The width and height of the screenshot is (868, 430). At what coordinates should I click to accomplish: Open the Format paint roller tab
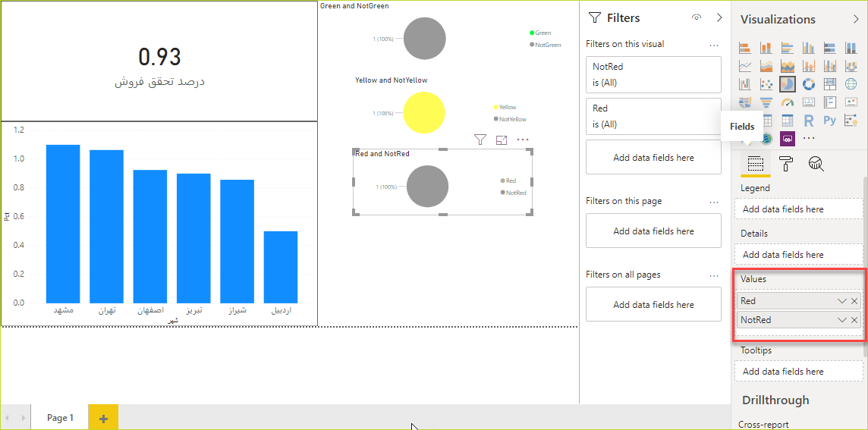coord(786,163)
